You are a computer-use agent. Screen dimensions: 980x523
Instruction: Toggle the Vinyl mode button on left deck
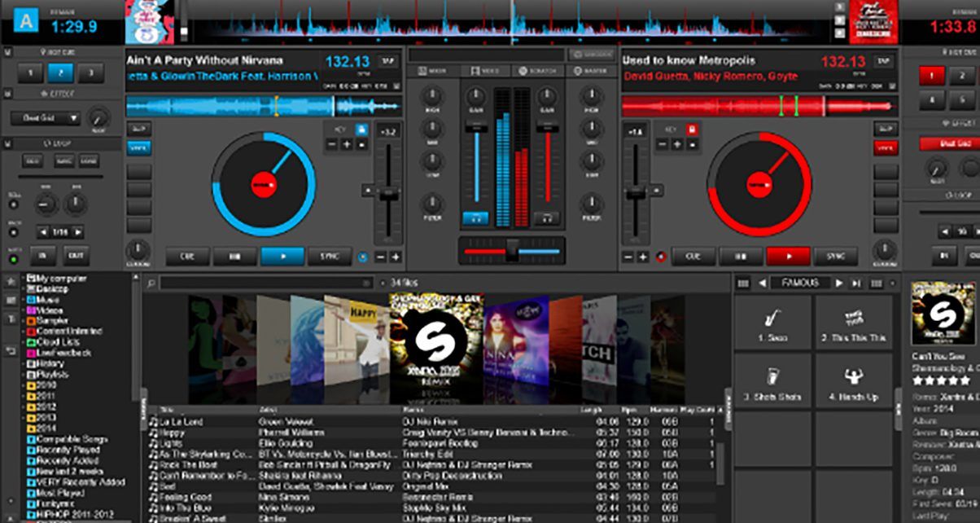coord(138,147)
